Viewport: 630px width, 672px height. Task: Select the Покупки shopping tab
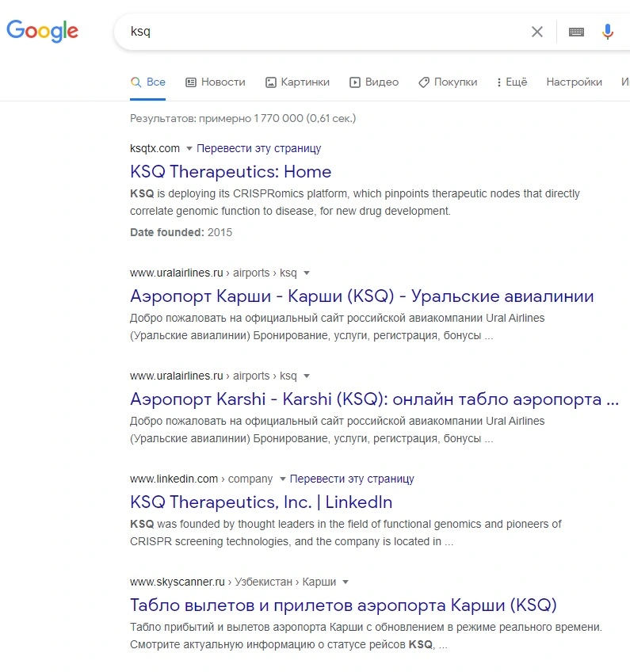pyautogui.click(x=448, y=82)
